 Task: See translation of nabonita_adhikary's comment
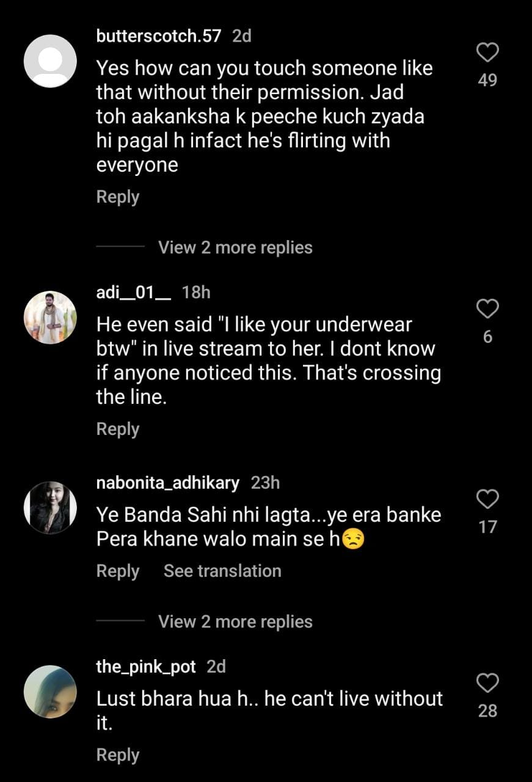[x=222, y=571]
